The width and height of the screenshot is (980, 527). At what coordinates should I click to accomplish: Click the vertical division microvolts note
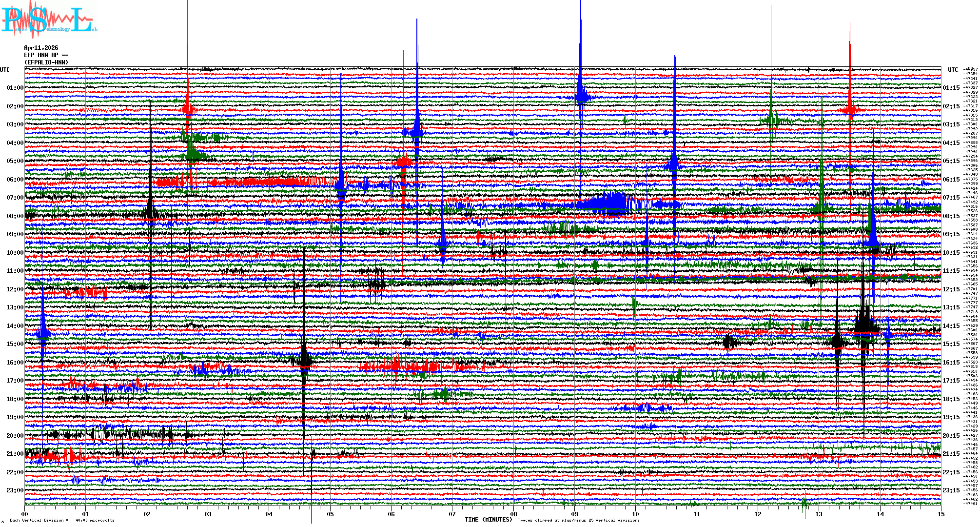click(62, 520)
